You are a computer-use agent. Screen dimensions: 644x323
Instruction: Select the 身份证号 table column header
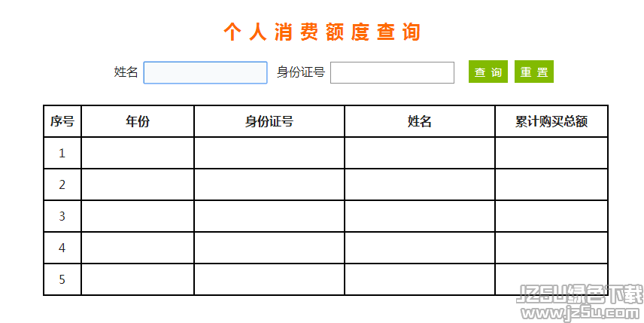point(269,121)
